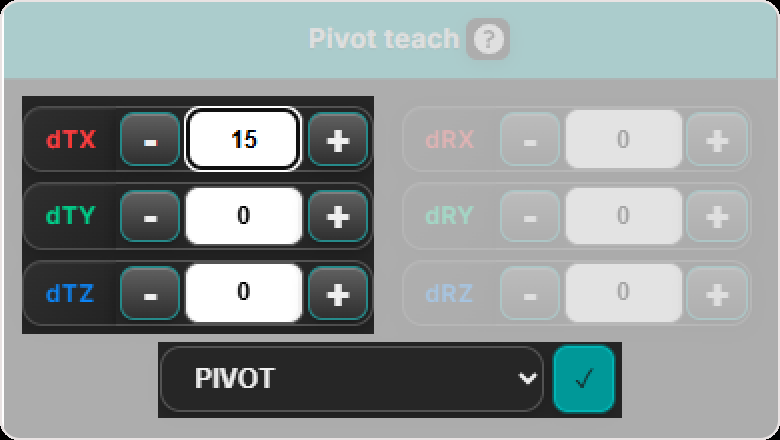The height and width of the screenshot is (440, 780).
Task: Click the dRX value input field
Action: click(623, 139)
